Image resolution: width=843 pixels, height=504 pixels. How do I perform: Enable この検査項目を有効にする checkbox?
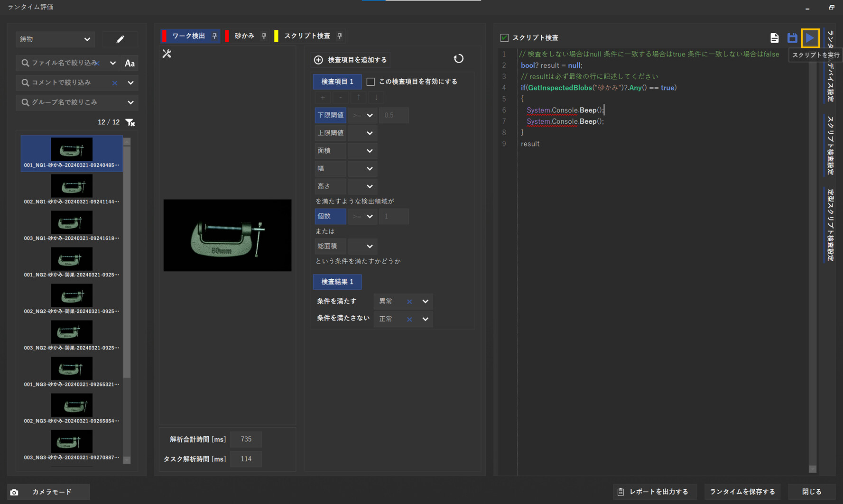coord(371,82)
